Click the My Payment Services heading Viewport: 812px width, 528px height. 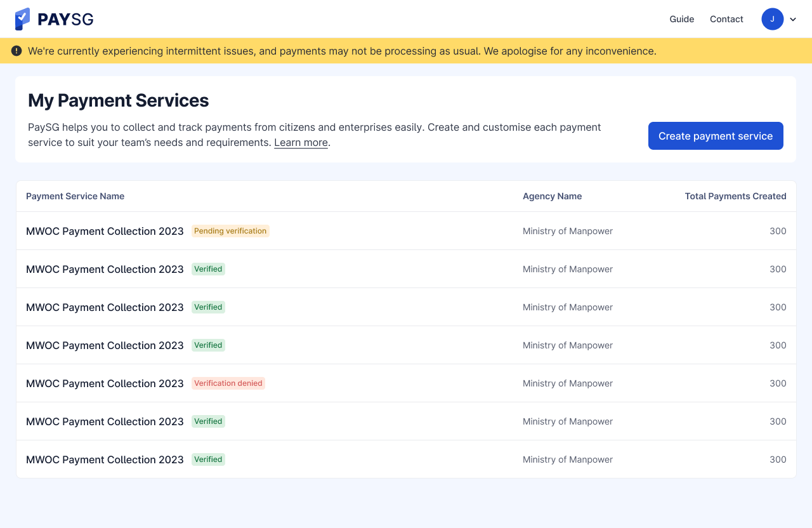118,100
